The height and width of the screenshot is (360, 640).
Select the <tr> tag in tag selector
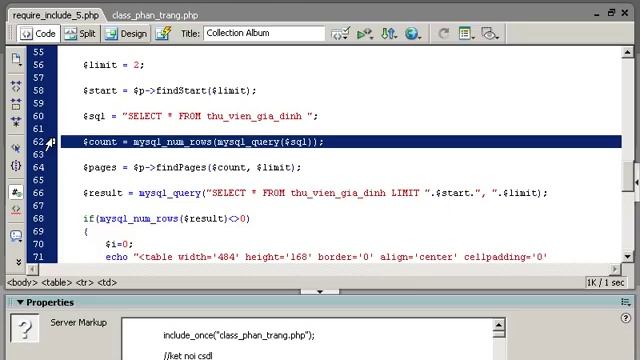(x=84, y=282)
